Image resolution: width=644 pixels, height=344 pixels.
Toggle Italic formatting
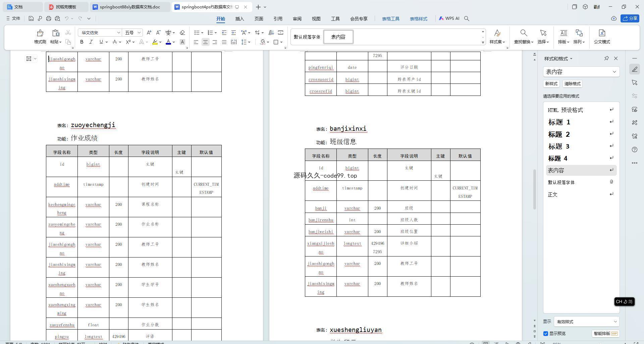pos(91,42)
